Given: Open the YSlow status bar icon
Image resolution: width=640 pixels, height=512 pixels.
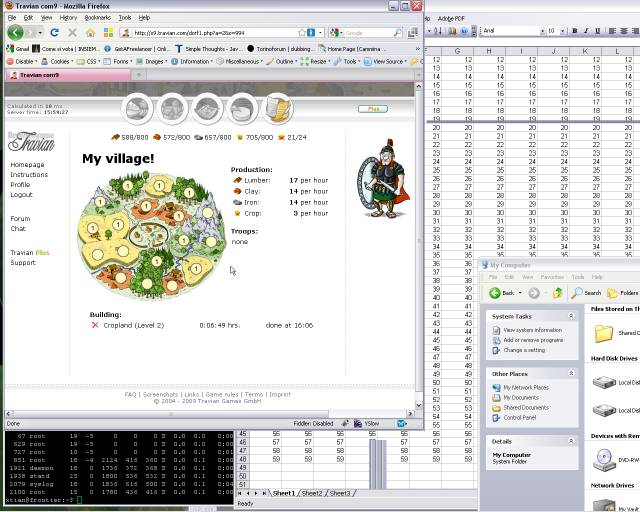Looking at the screenshot, I should (367, 423).
